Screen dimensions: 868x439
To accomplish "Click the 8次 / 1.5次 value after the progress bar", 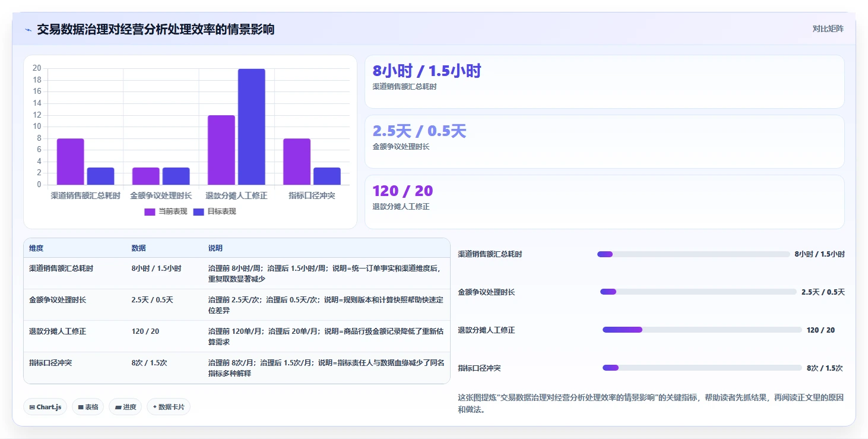I will (x=825, y=368).
